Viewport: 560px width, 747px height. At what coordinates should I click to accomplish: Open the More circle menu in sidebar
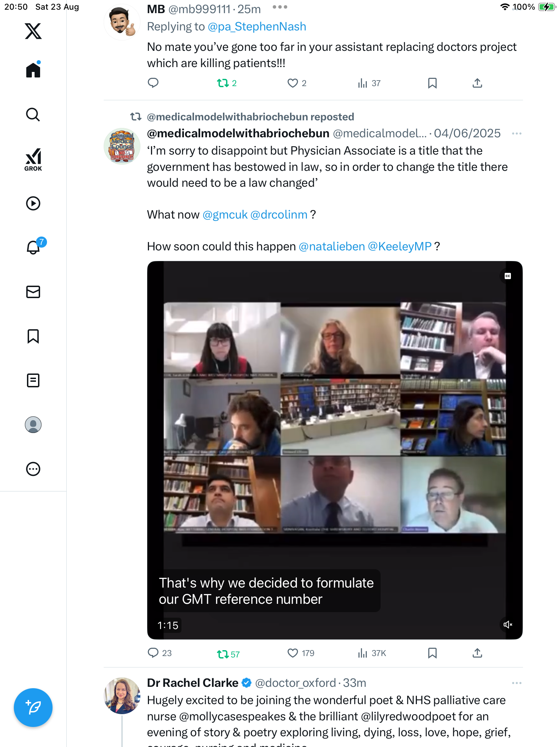tap(33, 469)
